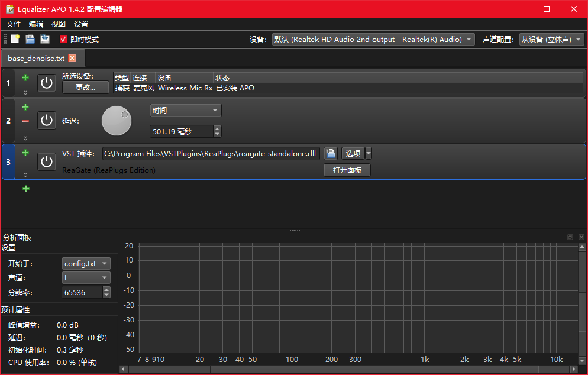
Task: Click the graph vertical scrollbar down arrow
Action: pyautogui.click(x=582, y=361)
